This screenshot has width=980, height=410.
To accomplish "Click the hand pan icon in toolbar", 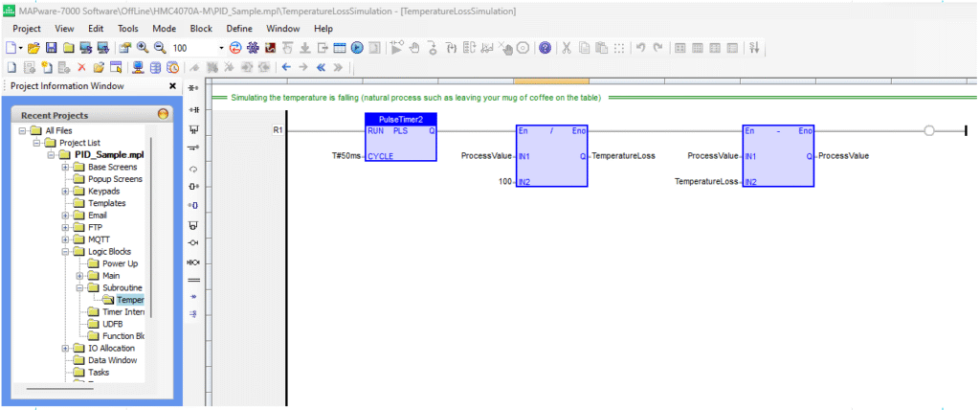I will pyautogui.click(x=415, y=48).
